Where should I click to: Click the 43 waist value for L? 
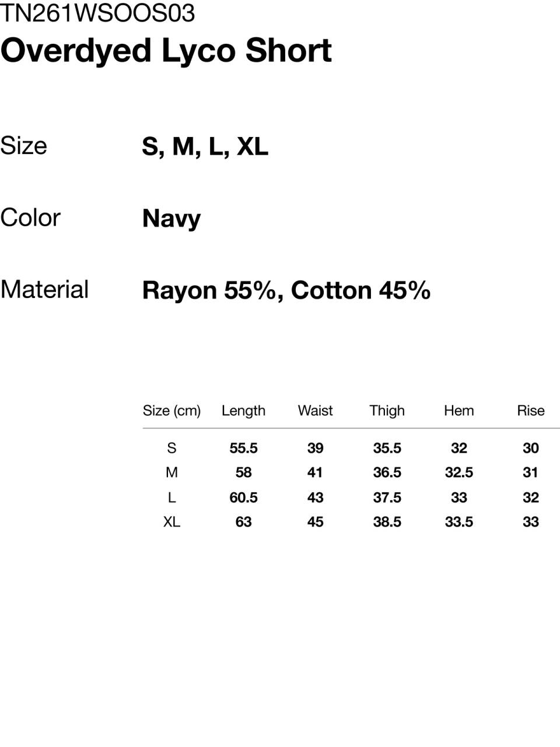point(316,497)
